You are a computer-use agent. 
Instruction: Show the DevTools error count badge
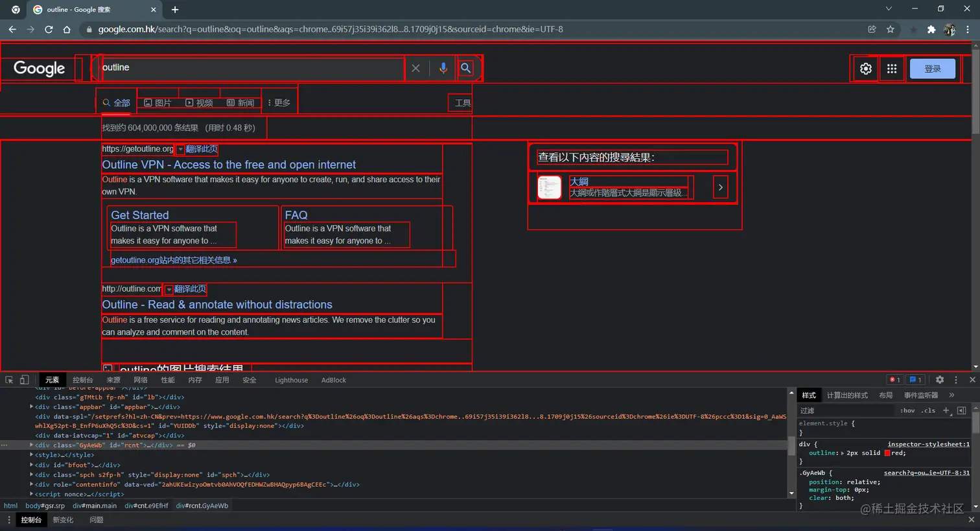pyautogui.click(x=894, y=380)
